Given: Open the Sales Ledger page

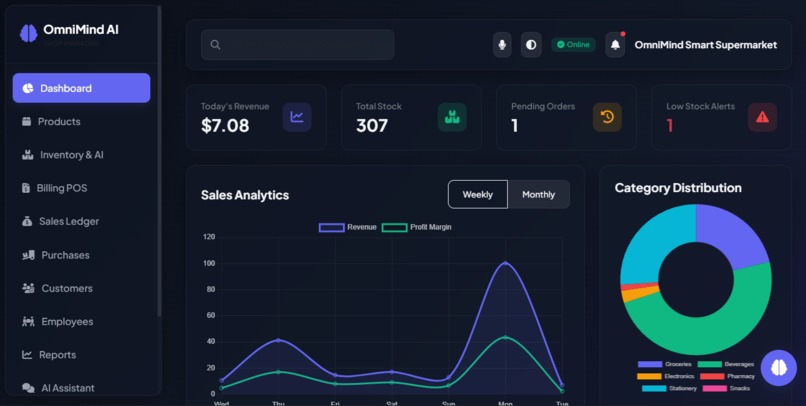Looking at the screenshot, I should coord(81,222).
